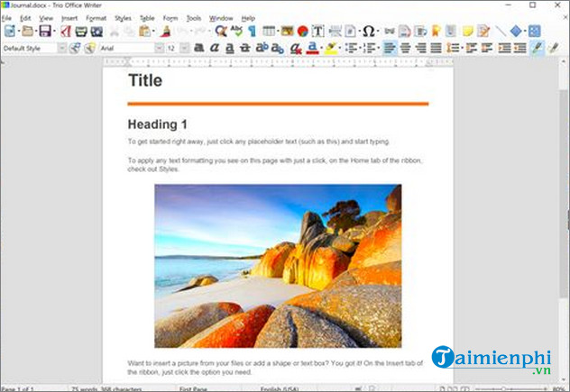Open the Table menu
570x392 pixels.
click(x=146, y=18)
